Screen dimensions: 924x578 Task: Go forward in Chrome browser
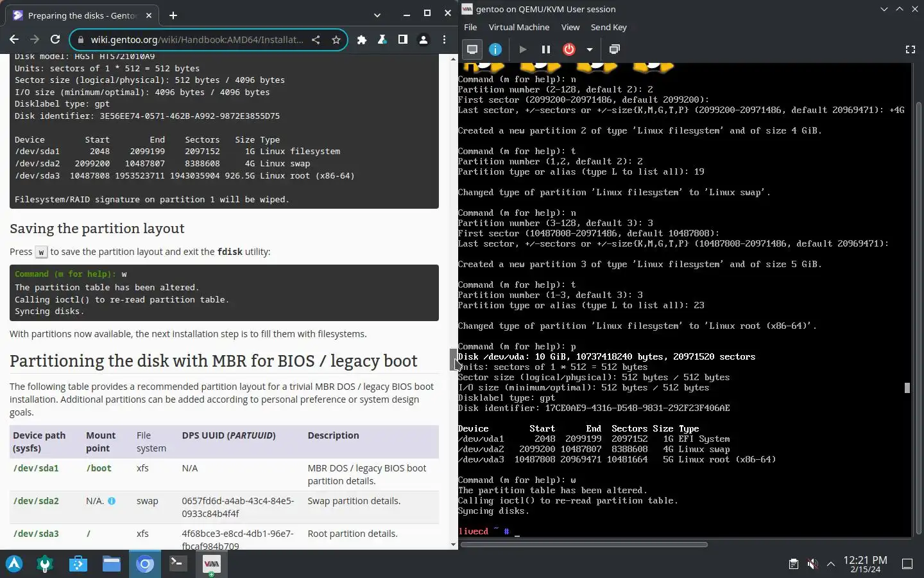35,40
